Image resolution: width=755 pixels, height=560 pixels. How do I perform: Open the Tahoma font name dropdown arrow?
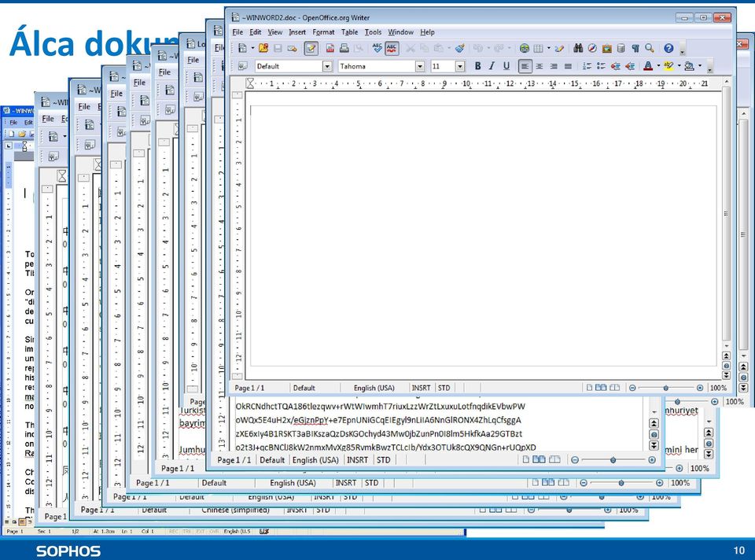(x=420, y=66)
